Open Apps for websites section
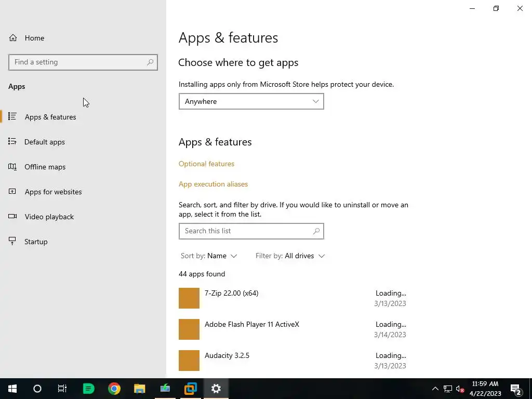This screenshot has height=399, width=532. point(83,192)
